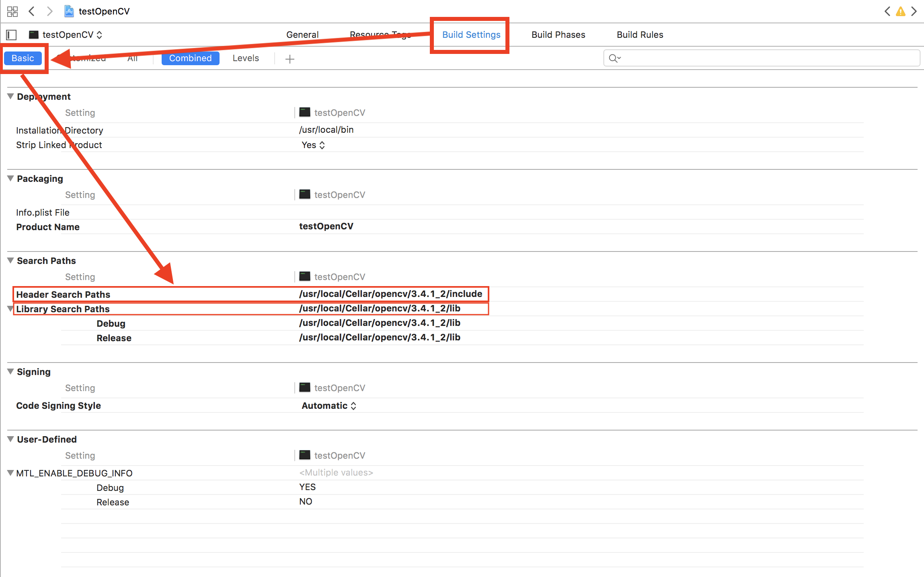This screenshot has height=577, width=924.
Task: Click the Header Search Paths value
Action: pos(390,294)
